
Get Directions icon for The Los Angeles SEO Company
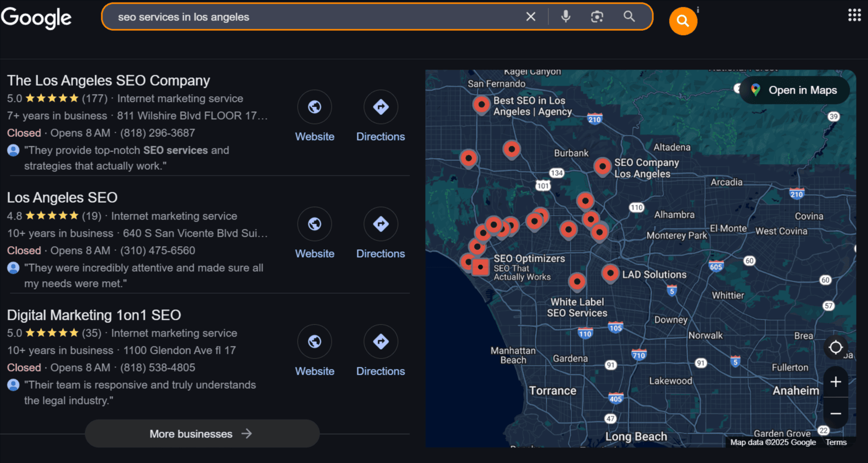[x=381, y=107]
